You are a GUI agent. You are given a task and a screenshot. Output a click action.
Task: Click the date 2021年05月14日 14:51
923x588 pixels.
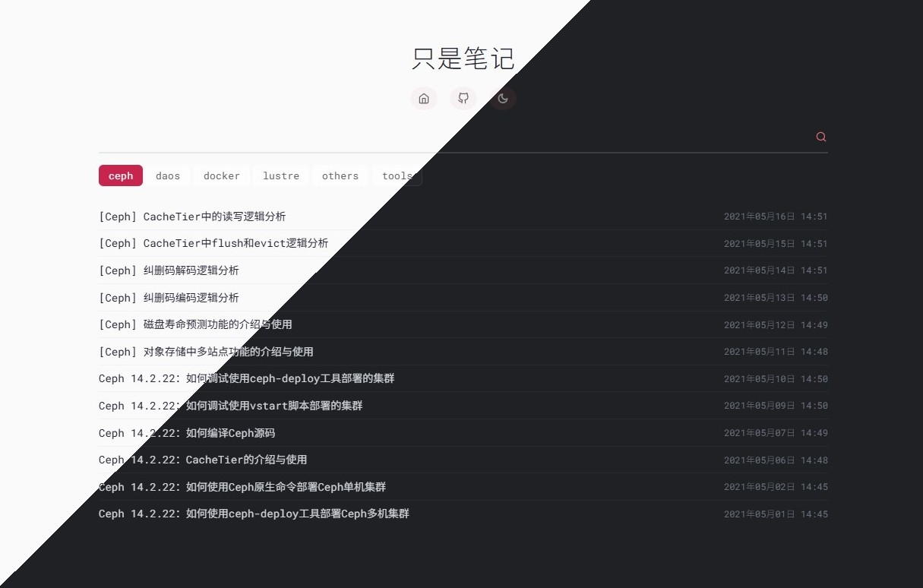(776, 270)
